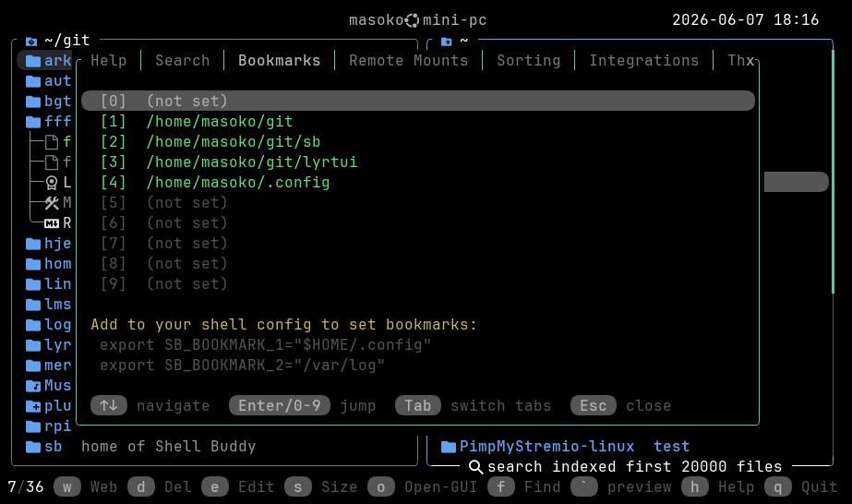Image resolution: width=852 pixels, height=504 pixels.
Task: Click the backtick preview shortcut key
Action: click(x=584, y=487)
